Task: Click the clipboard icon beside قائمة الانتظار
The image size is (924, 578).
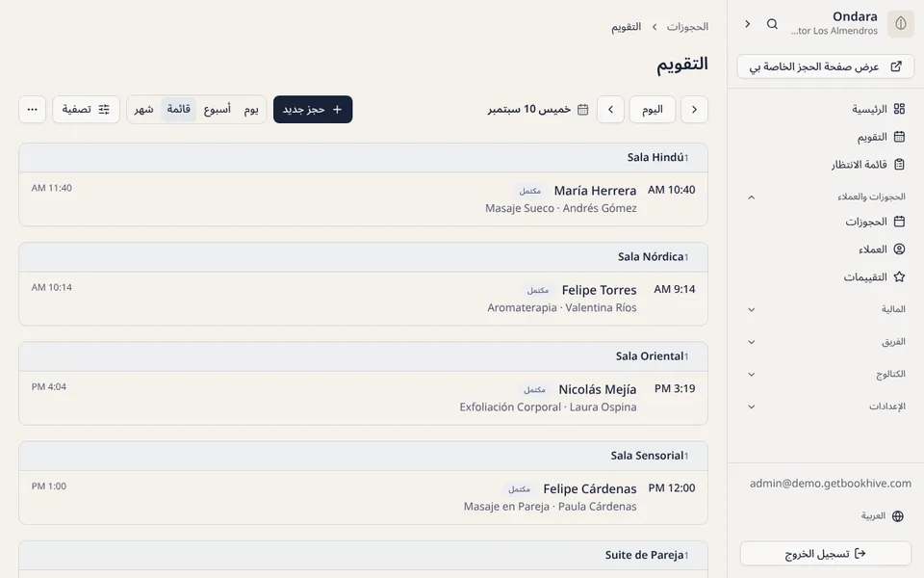Action: (899, 165)
